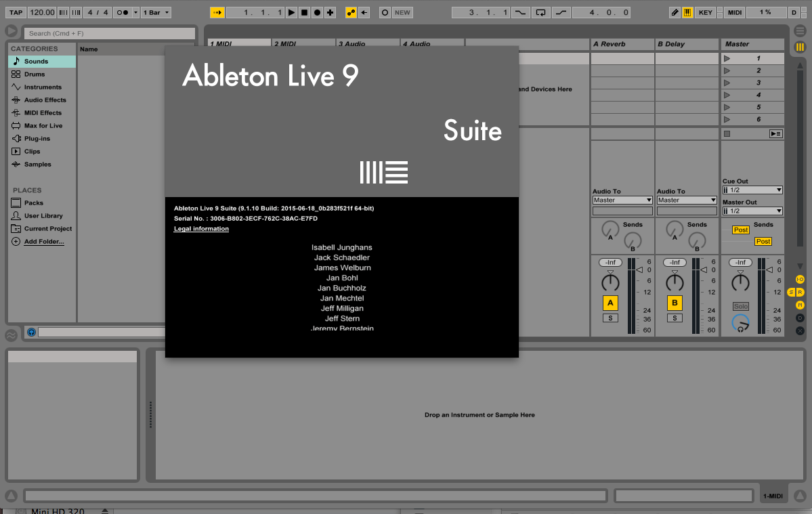The height and width of the screenshot is (514, 812).
Task: Click the Stop All Clips square button
Action: [x=727, y=134]
